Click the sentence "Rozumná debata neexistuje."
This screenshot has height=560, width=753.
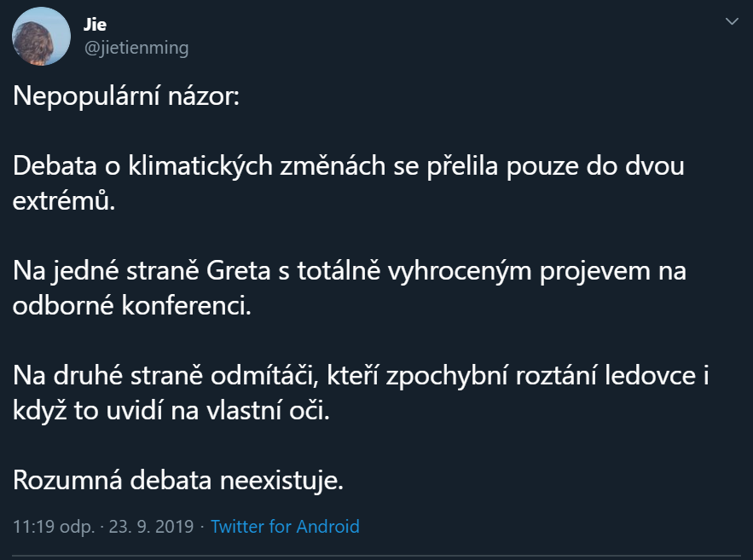178,480
